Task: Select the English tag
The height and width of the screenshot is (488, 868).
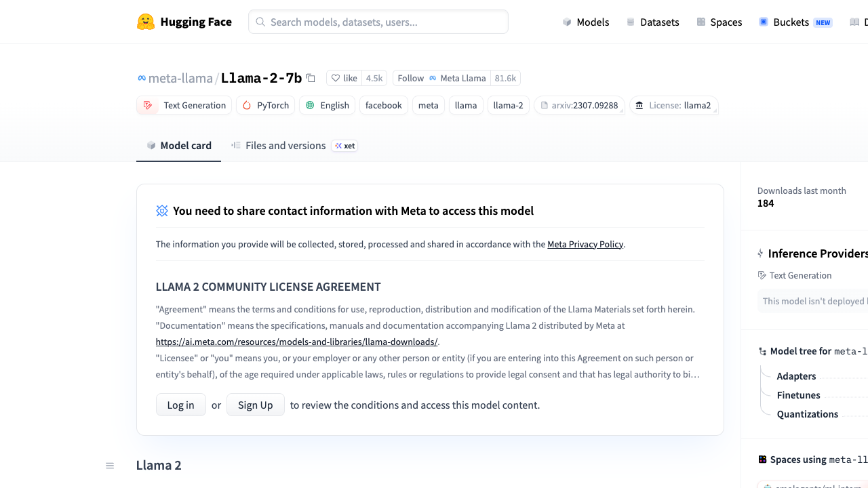Action: tap(328, 105)
